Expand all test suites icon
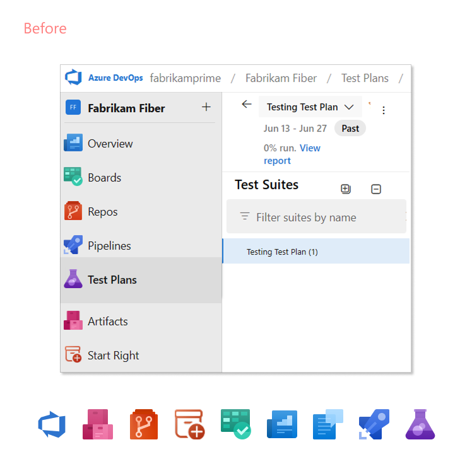Viewport: 472px width, 476px height. pyautogui.click(x=346, y=189)
